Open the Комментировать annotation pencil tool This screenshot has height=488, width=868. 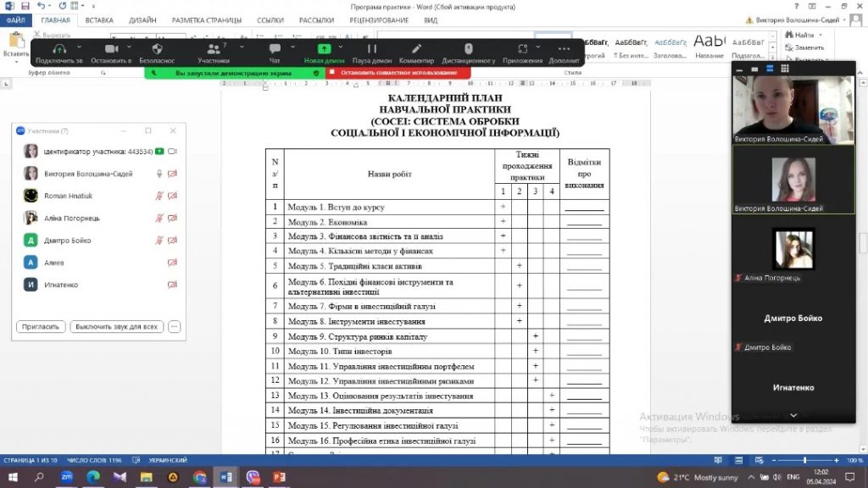tap(416, 49)
